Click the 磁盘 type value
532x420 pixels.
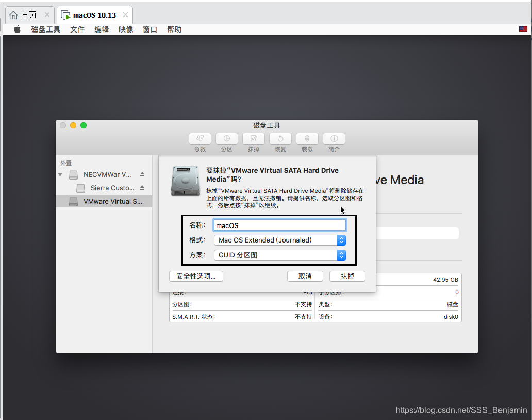pos(453,304)
